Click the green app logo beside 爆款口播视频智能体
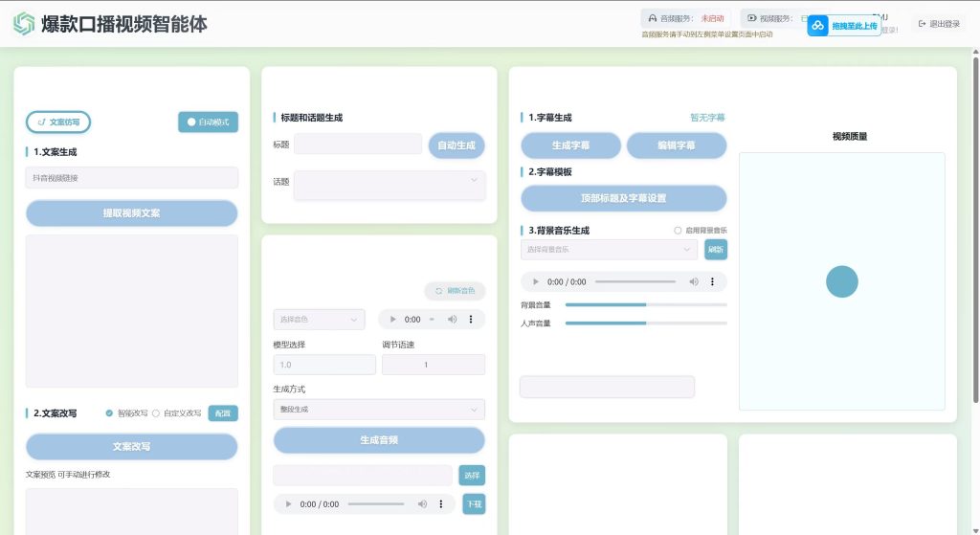 [x=24, y=24]
